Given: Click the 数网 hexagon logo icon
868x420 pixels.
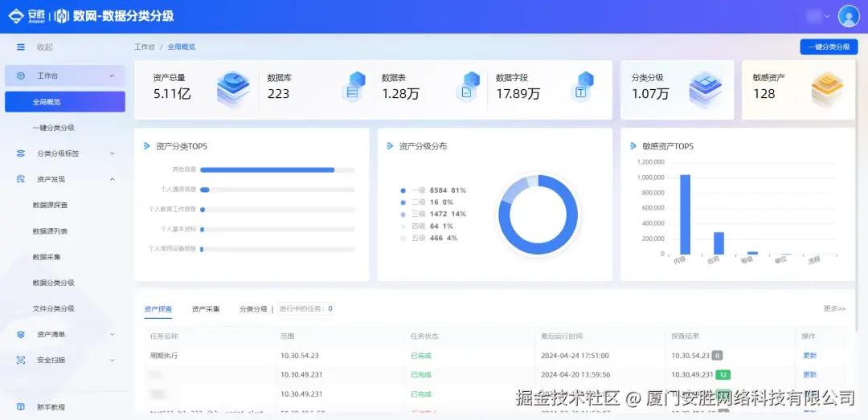Looking at the screenshot, I should tap(61, 16).
